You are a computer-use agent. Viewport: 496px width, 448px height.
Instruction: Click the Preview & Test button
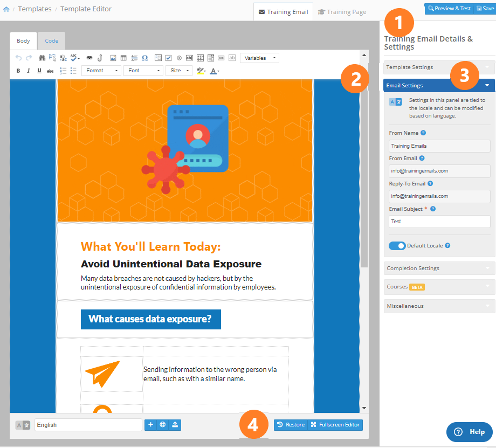449,9
